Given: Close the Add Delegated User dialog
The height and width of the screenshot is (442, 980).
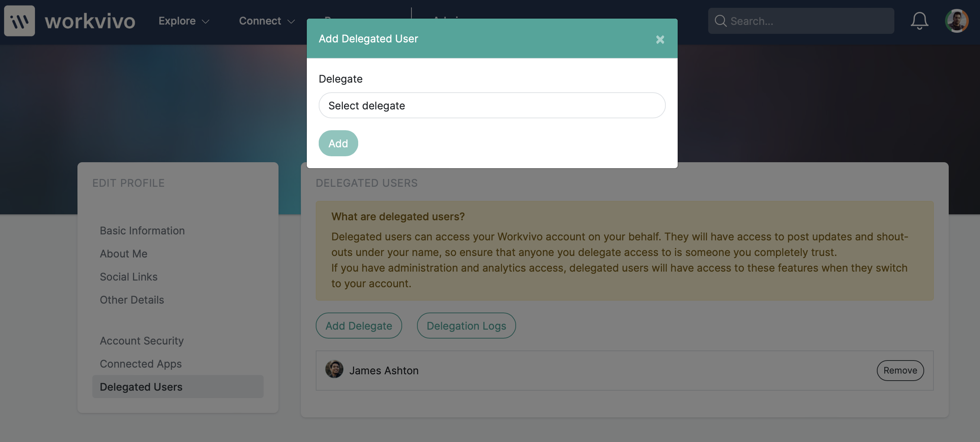Looking at the screenshot, I should [x=660, y=39].
